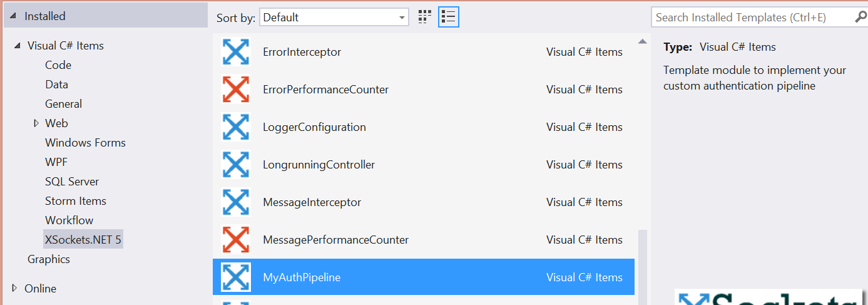The image size is (868, 305).
Task: Click the LongrunningController template icon
Action: [x=236, y=165]
